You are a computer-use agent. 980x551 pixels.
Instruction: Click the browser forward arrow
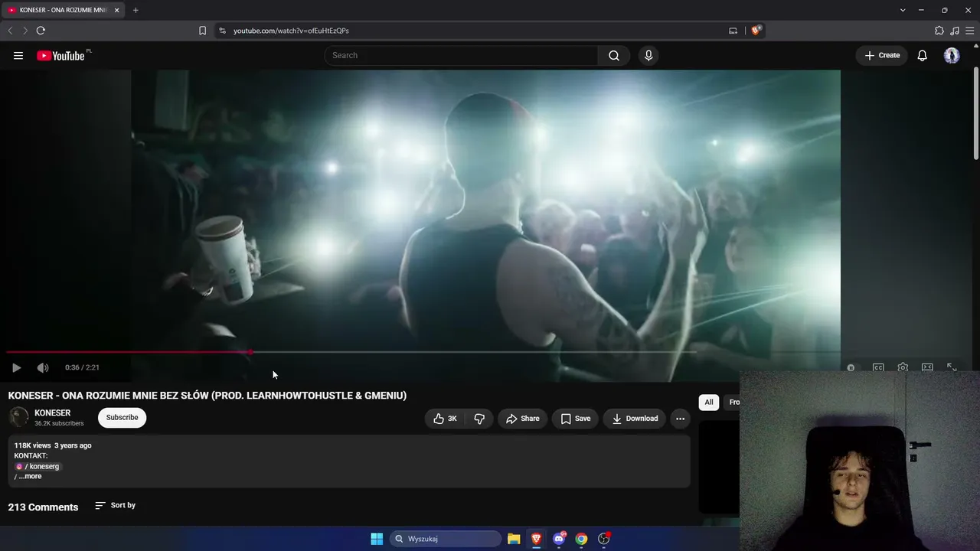[25, 31]
